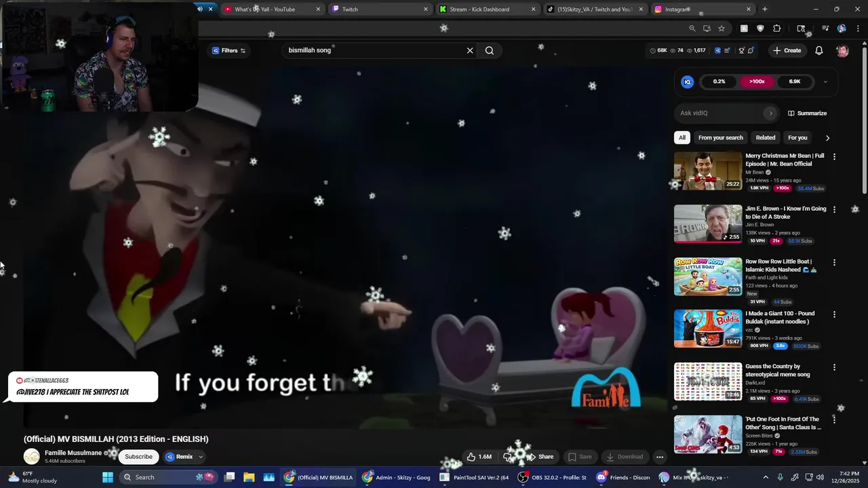Image resolution: width=868 pixels, height=488 pixels.
Task: Open the Merry Christmas Mr Bean video thumbnail
Action: click(708, 171)
